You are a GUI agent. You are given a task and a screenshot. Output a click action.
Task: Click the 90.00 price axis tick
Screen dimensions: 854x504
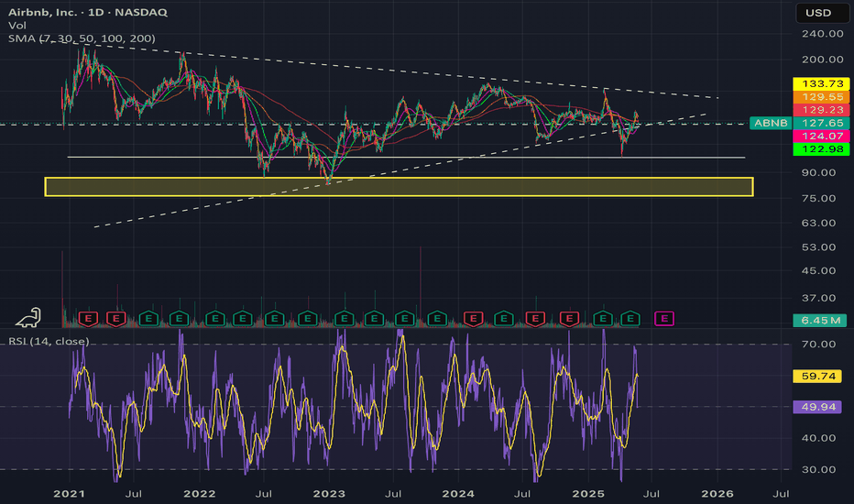pos(818,172)
